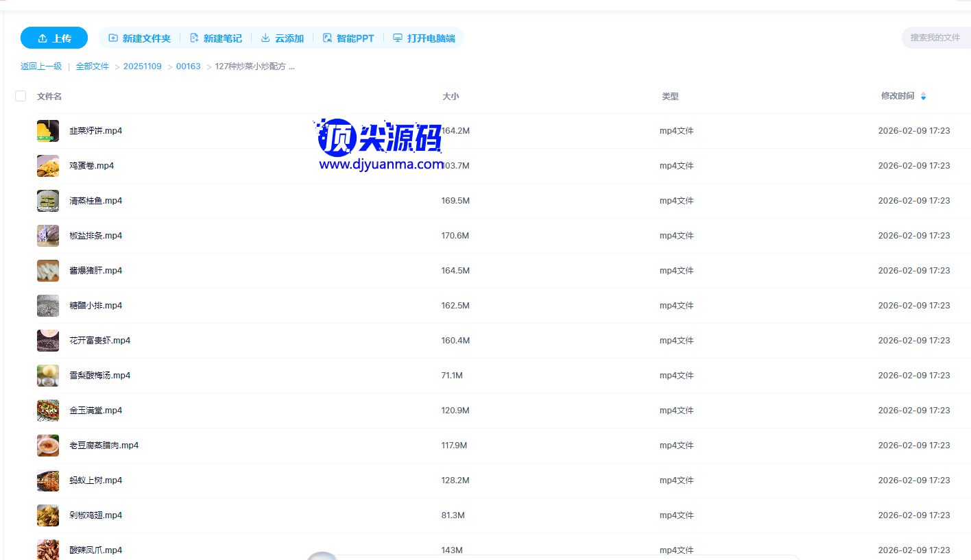This screenshot has width=971, height=560.
Task: Click the blue Upload (上传) button
Action: pos(54,38)
